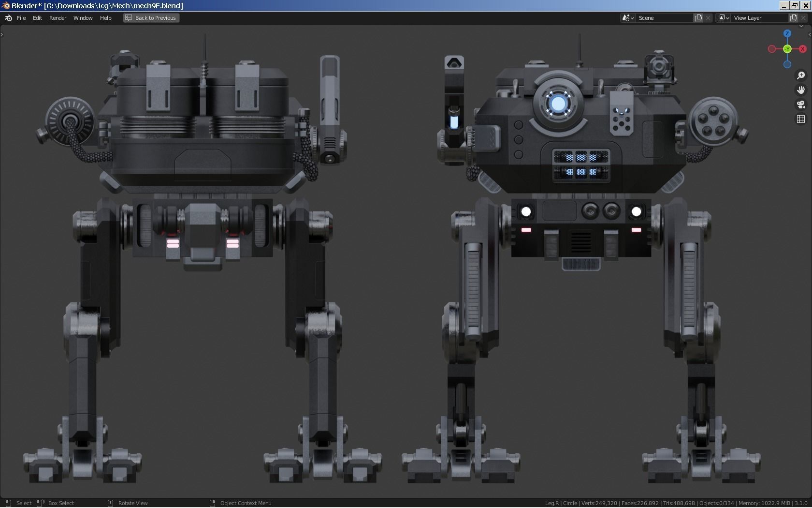Screen dimensions: 812x508
Task: Click the pan hand viewport icon
Action: click(x=801, y=90)
